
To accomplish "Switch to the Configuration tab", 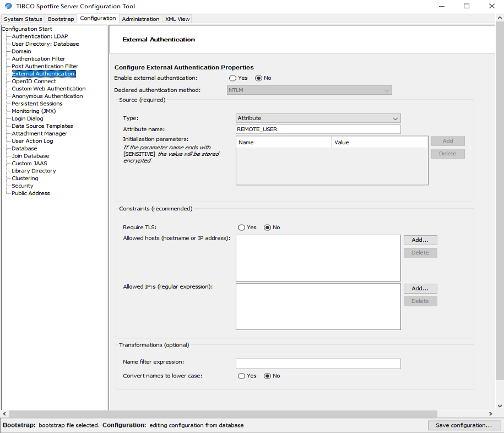I will [x=97, y=18].
